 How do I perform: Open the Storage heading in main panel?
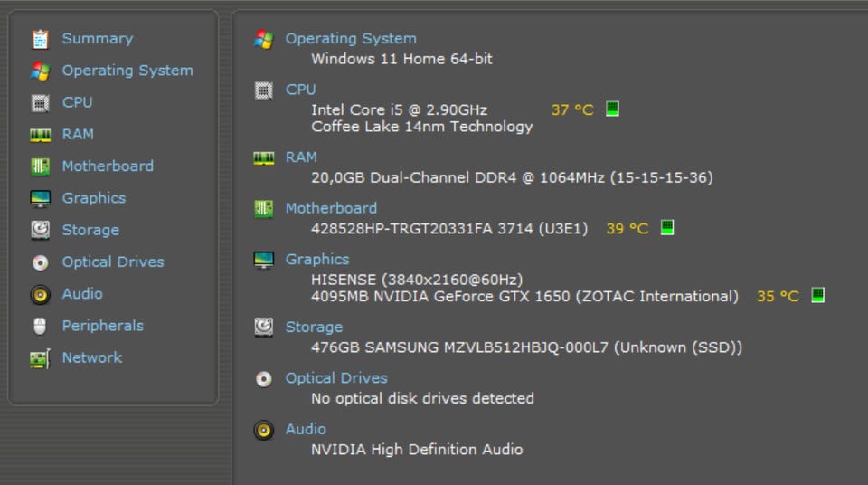click(314, 327)
